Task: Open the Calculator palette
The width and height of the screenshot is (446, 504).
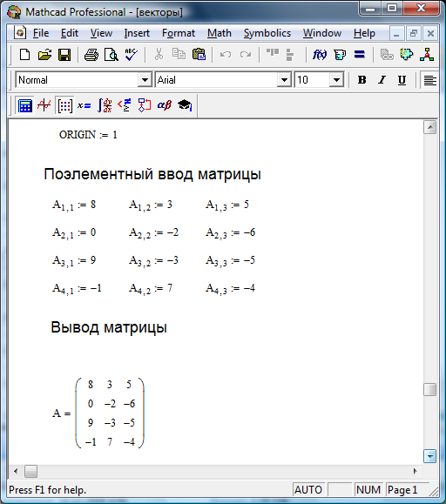Action: [x=25, y=105]
